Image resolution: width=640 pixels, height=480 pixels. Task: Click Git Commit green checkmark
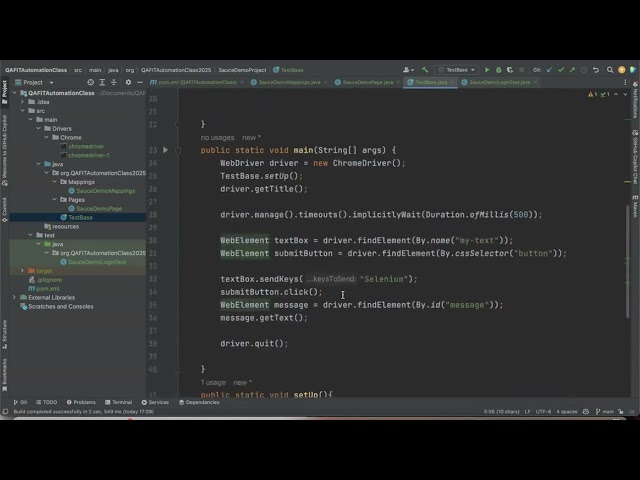(561, 70)
